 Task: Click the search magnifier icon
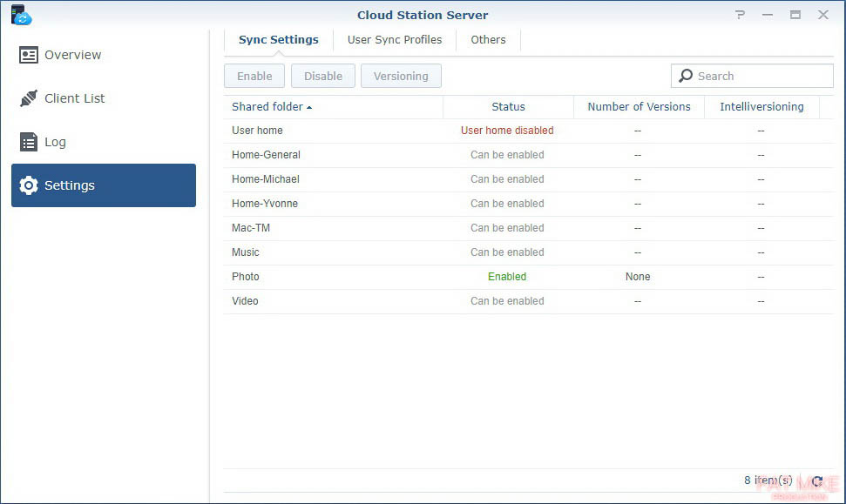coord(685,76)
